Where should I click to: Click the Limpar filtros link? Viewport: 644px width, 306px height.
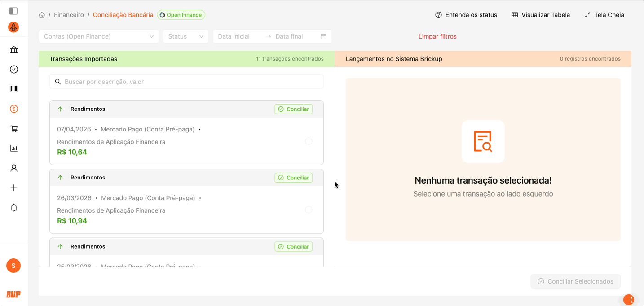coord(437,36)
